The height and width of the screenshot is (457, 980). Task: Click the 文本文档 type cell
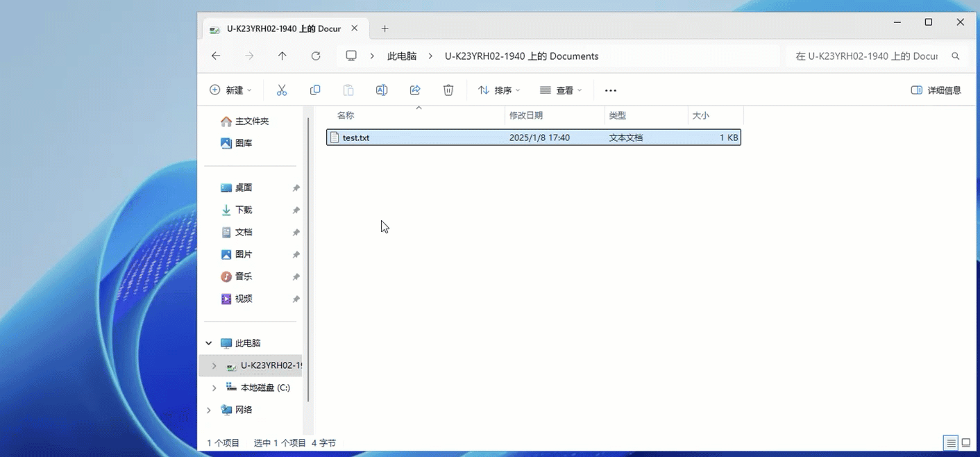[x=626, y=138]
